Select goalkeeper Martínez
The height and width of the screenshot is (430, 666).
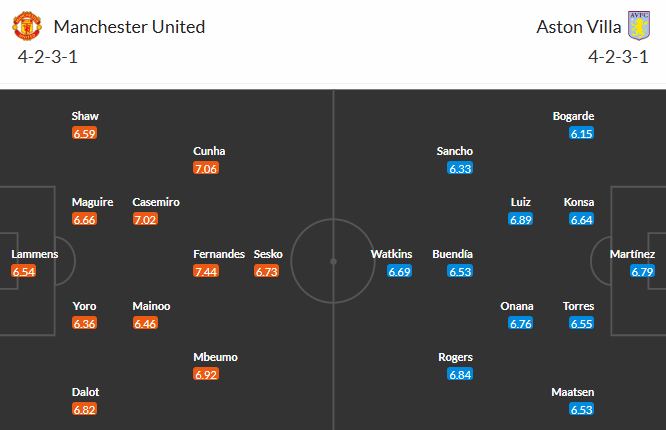[x=634, y=254]
